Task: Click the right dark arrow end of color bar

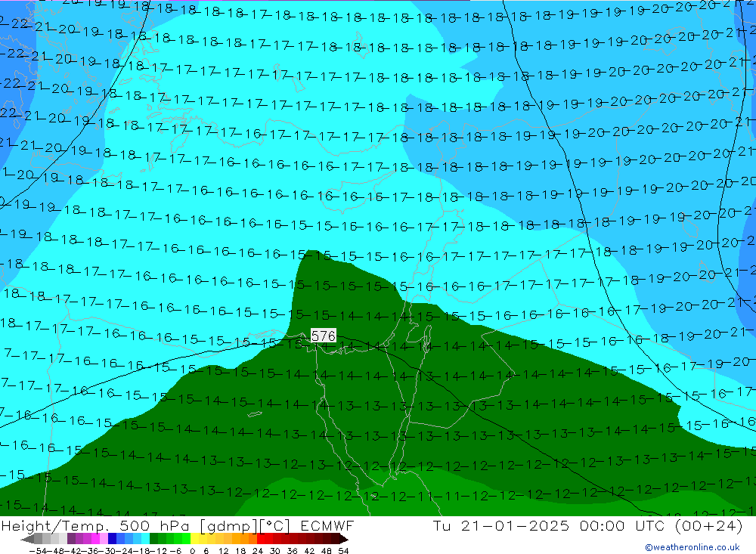Action: pos(344,539)
